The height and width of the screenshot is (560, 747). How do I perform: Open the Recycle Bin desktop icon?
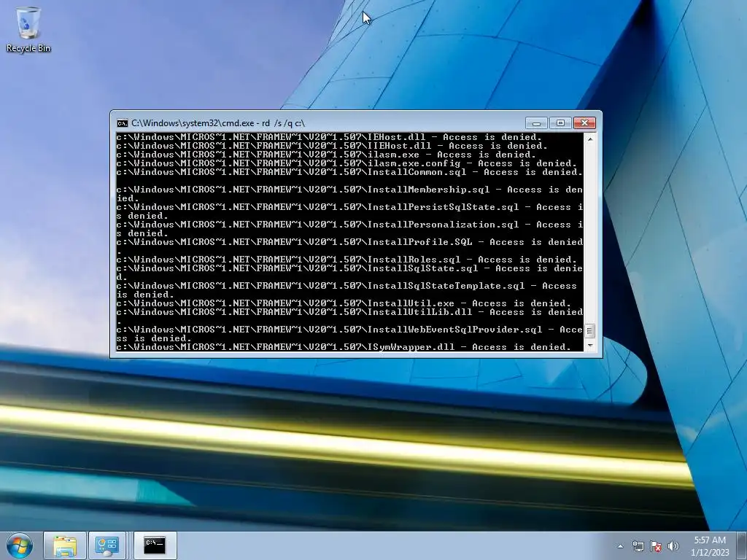coord(28,28)
